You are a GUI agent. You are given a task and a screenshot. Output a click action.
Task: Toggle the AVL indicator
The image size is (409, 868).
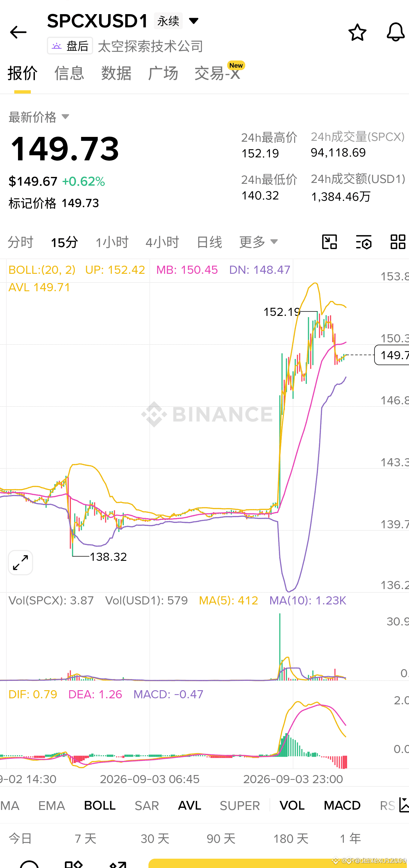click(x=190, y=806)
